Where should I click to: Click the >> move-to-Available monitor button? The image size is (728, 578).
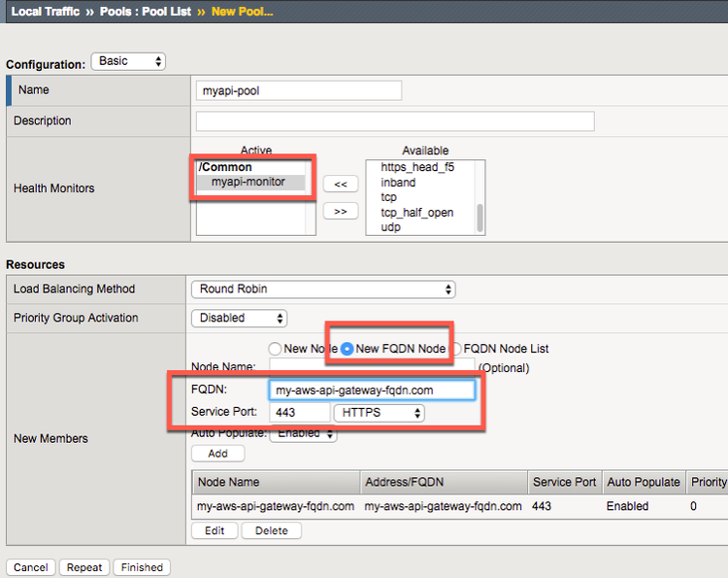[340, 211]
